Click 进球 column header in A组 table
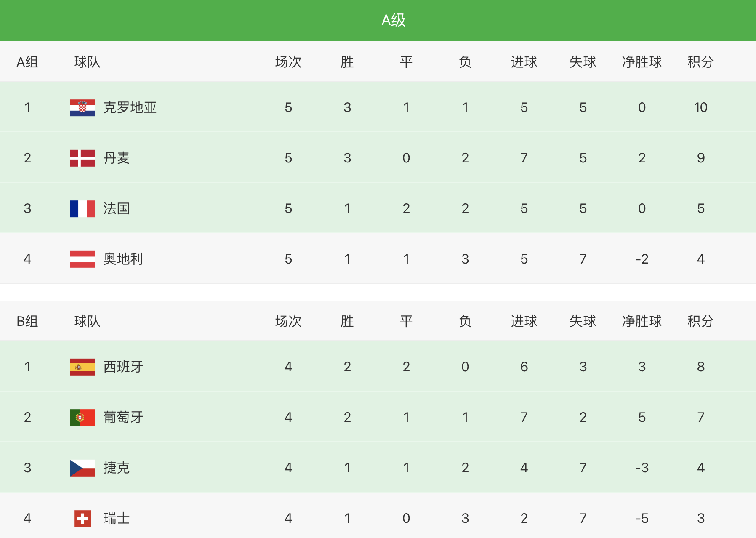 [524, 62]
